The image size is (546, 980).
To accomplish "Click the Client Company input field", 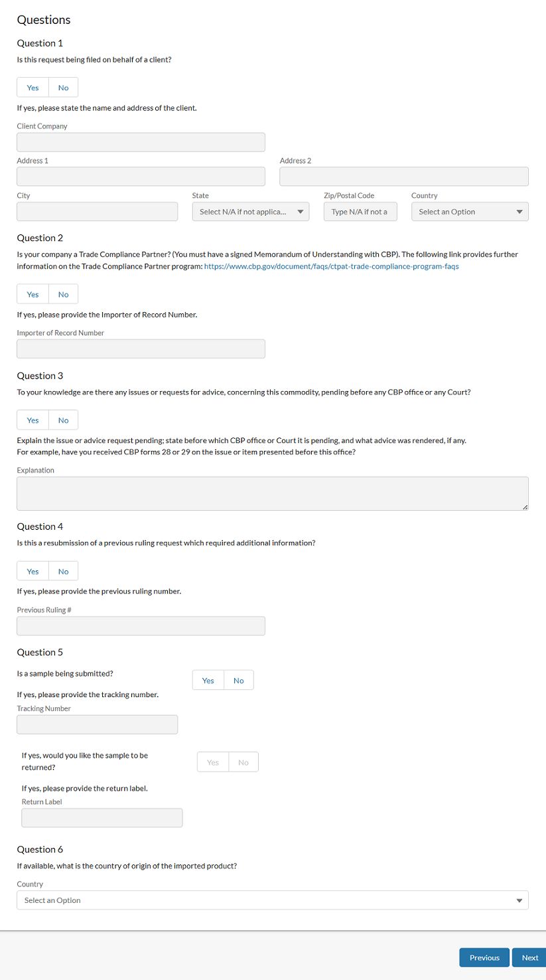I will point(141,142).
